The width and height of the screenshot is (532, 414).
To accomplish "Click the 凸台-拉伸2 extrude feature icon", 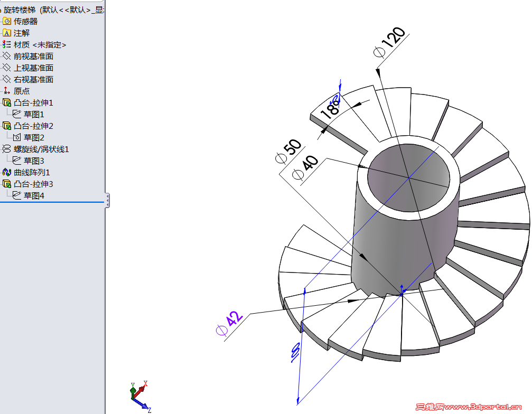I will point(7,126).
